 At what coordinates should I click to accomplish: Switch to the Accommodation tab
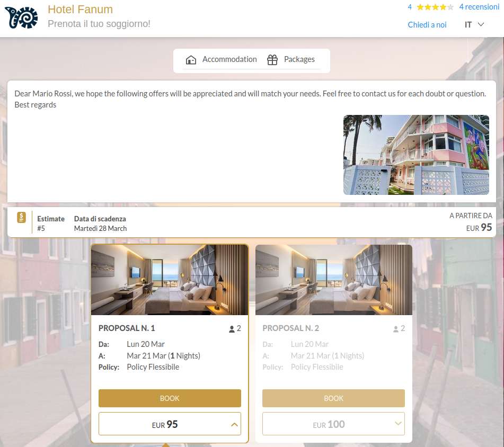click(x=221, y=60)
